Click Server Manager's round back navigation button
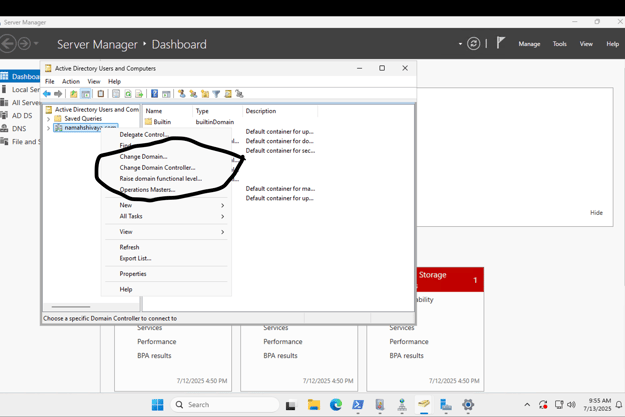Image resolution: width=625 pixels, height=417 pixels. (8, 43)
